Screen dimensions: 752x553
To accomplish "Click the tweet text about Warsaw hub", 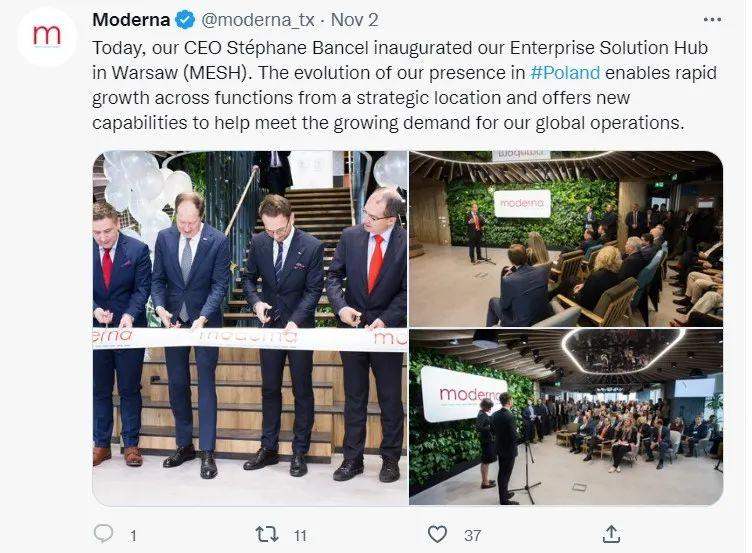I will tap(404, 85).
